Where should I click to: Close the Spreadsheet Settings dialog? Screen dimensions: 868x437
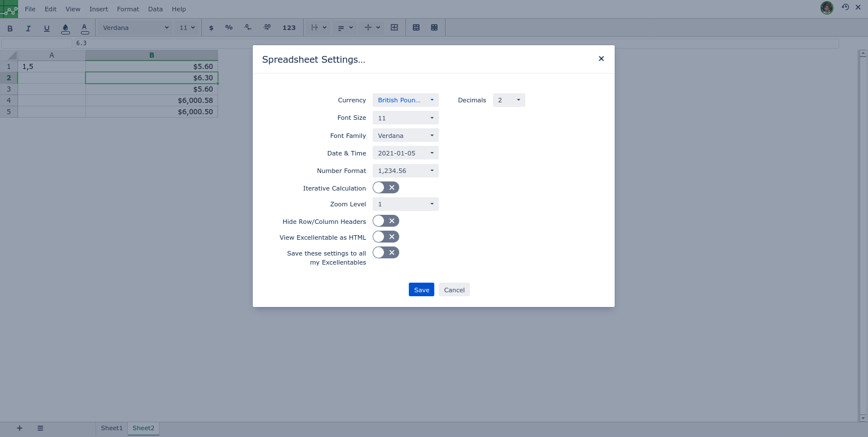(x=601, y=59)
